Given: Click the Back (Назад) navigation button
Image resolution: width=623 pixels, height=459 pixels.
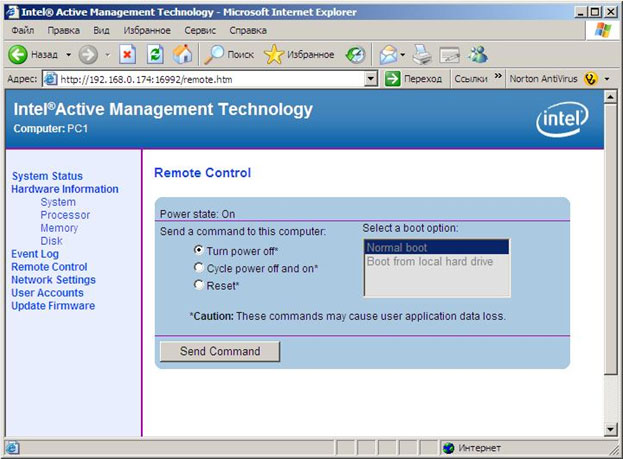Looking at the screenshot, I should coord(34,54).
